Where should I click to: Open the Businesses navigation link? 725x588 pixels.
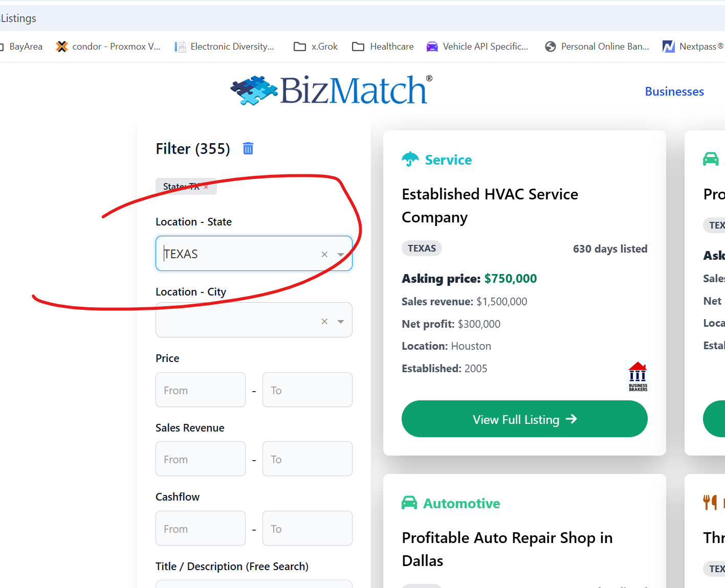(674, 92)
